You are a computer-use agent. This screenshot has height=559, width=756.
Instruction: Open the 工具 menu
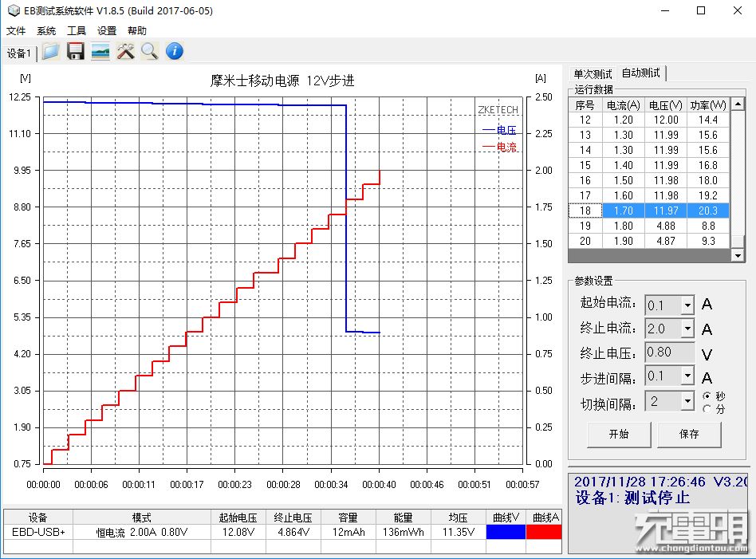pos(77,31)
